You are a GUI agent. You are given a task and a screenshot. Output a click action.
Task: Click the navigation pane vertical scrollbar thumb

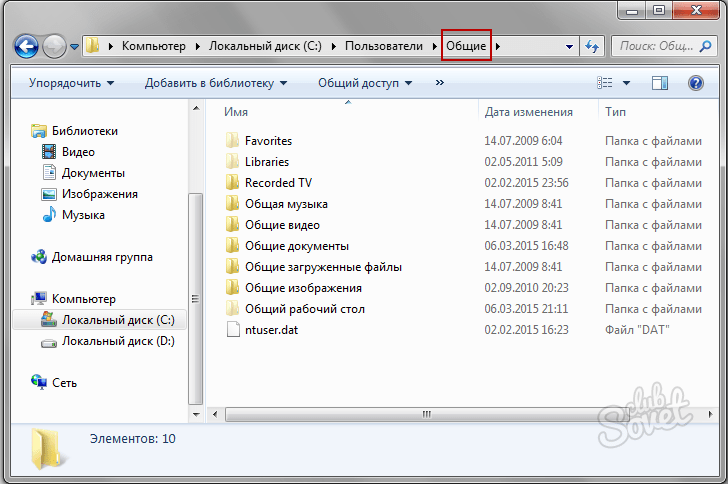195,299
